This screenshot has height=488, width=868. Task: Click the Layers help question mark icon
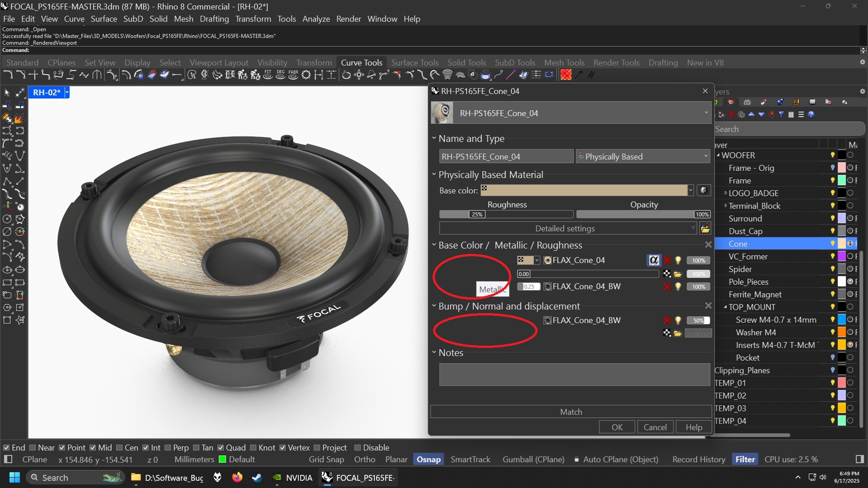point(811,114)
